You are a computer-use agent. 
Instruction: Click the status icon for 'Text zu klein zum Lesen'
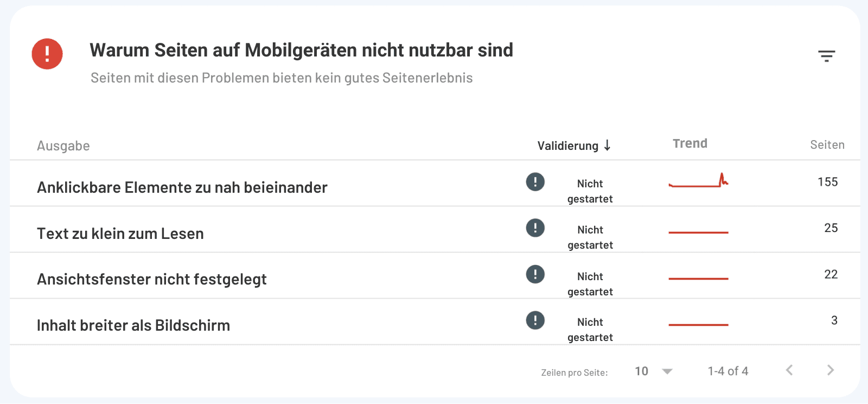click(x=535, y=228)
